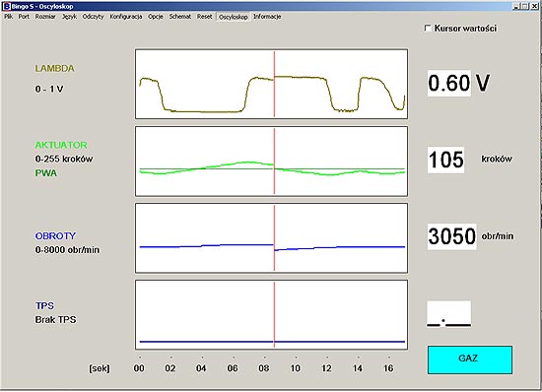Image resolution: width=542 pixels, height=392 pixels.
Task: Click the lambda voltage value field 0.60
Action: 449,83
